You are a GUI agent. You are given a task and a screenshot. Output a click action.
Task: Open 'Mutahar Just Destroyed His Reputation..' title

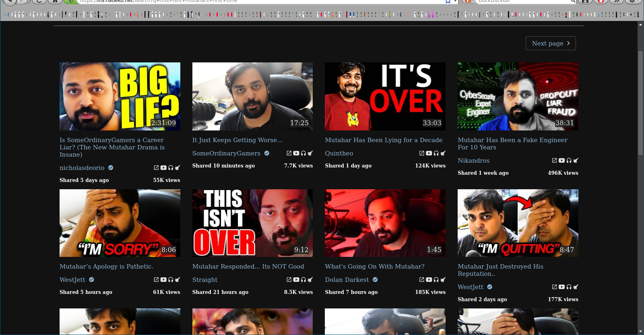coord(500,270)
